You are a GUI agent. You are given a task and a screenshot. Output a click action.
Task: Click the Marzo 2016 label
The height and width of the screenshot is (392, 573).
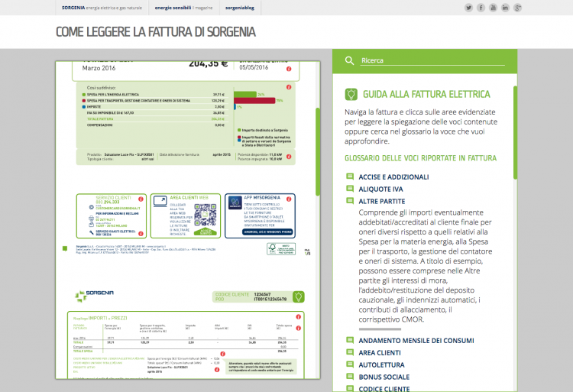99,68
